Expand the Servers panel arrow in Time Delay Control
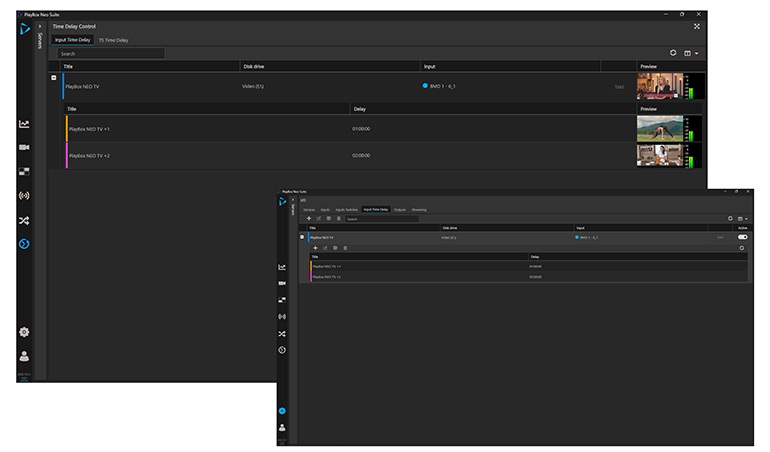 40,27
